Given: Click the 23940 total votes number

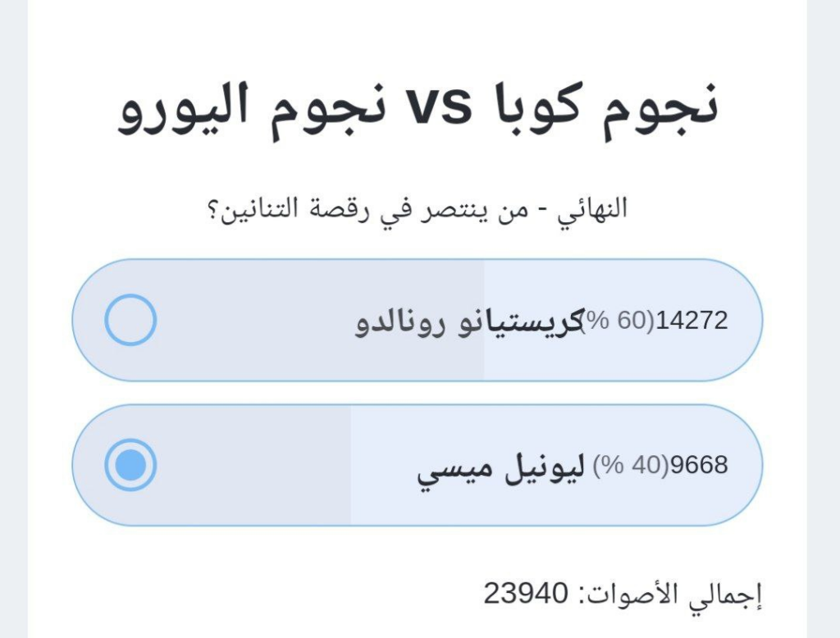Looking at the screenshot, I should click(x=525, y=592).
